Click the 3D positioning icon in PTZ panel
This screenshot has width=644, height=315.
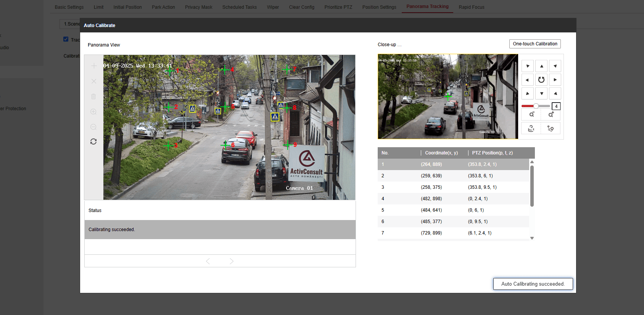(531, 129)
